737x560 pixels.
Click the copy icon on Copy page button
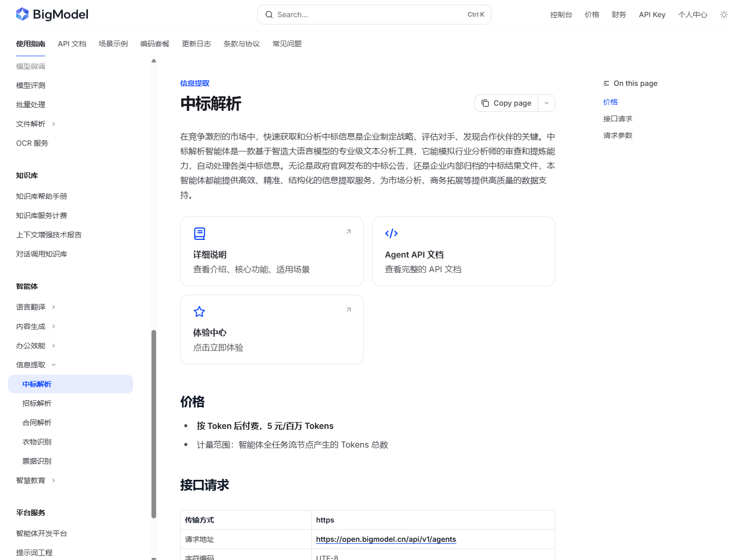(x=485, y=103)
